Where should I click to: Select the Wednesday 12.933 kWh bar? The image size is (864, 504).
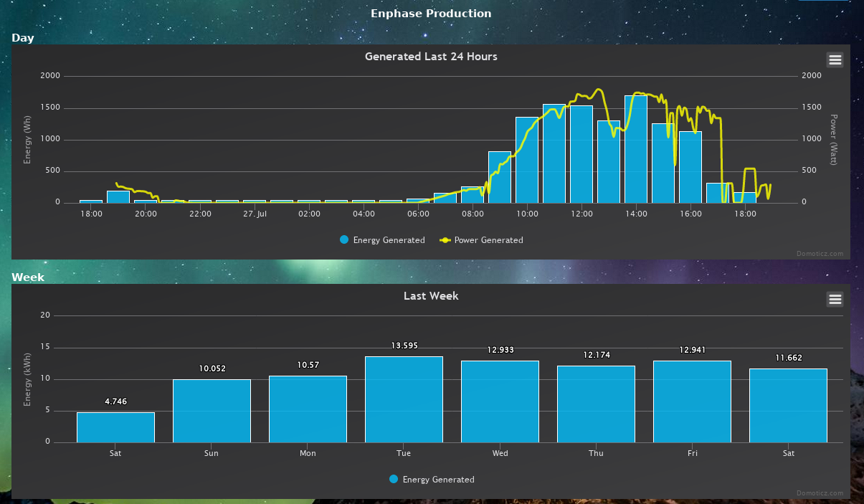[x=500, y=401]
